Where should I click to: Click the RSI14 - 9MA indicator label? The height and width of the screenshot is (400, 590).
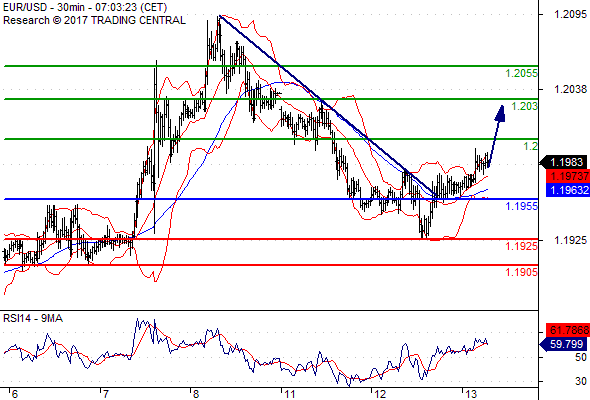[x=33, y=319]
